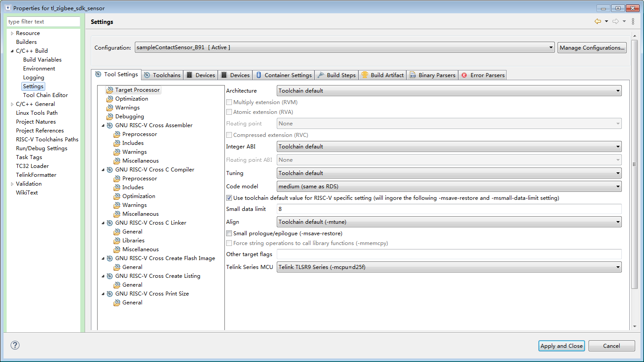Click the Build Steps tab icon
The height and width of the screenshot is (362, 644).
(x=321, y=75)
